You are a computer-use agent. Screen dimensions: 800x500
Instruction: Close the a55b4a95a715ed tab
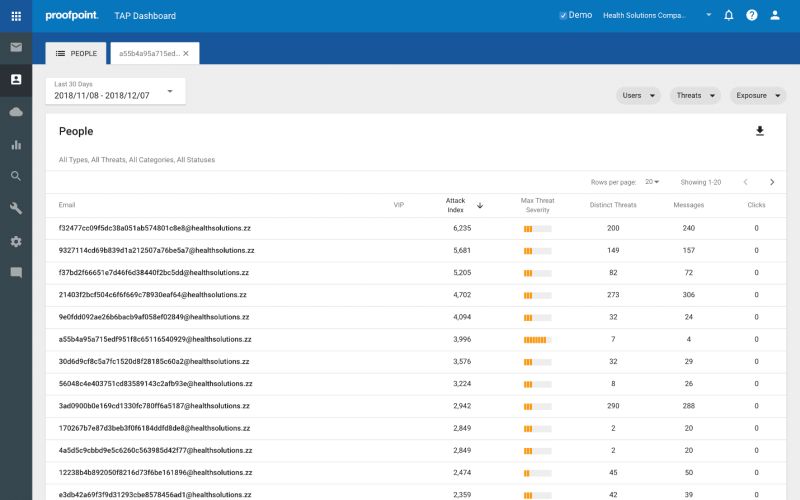[186, 54]
